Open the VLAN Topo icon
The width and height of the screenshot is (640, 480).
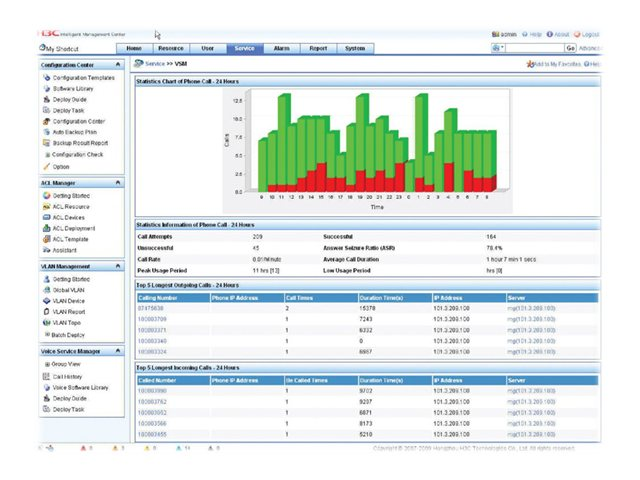[46, 322]
